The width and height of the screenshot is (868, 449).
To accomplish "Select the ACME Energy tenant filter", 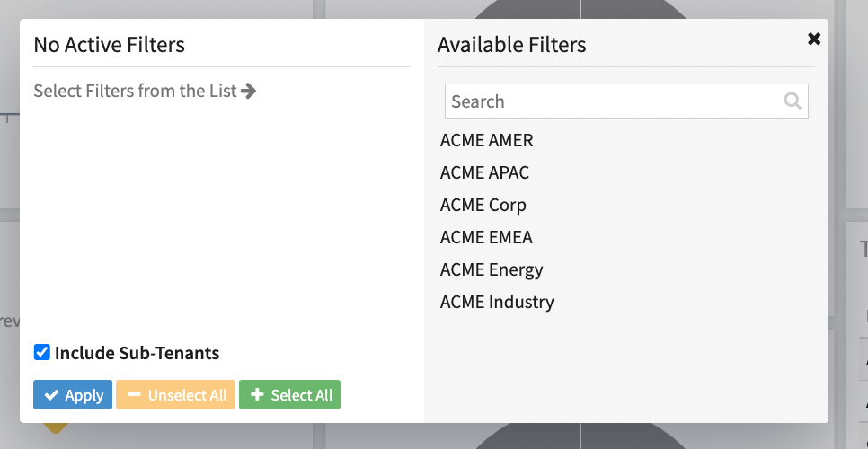I will tap(492, 270).
